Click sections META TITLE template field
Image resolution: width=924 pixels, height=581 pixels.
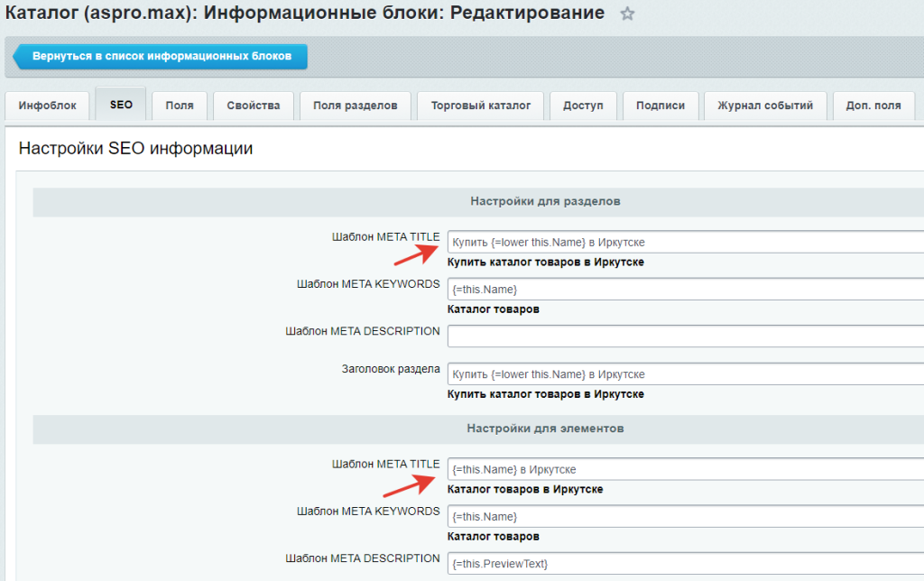(x=686, y=243)
